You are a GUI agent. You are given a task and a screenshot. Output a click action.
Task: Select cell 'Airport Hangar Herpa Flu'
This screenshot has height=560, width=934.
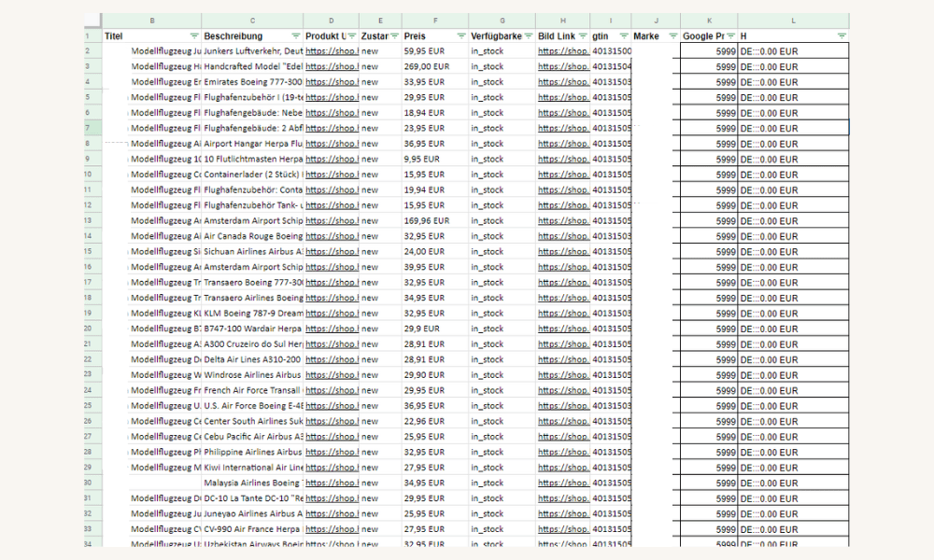point(252,144)
